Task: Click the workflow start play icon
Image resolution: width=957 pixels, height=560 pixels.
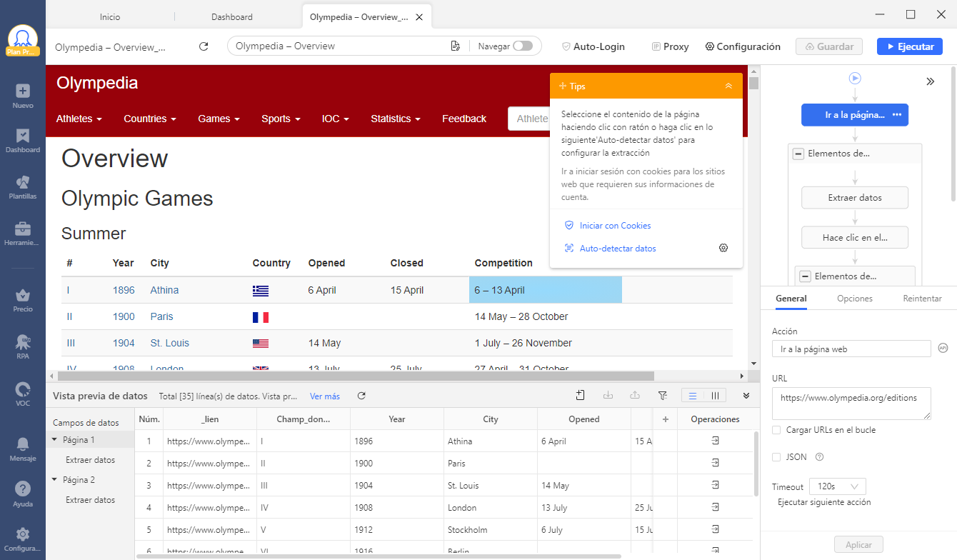Action: (x=855, y=78)
